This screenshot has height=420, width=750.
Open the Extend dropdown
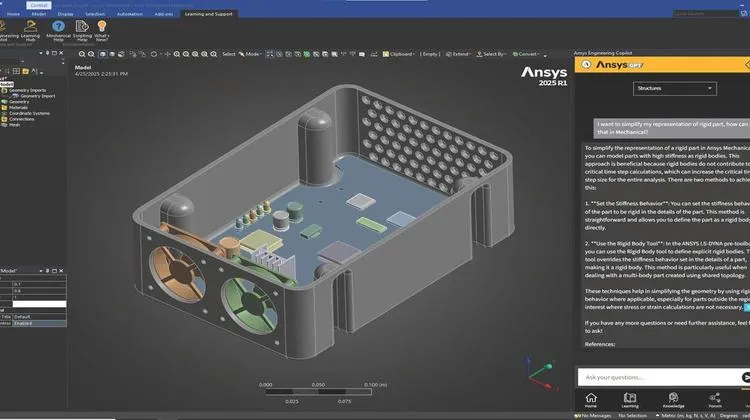[x=458, y=55]
